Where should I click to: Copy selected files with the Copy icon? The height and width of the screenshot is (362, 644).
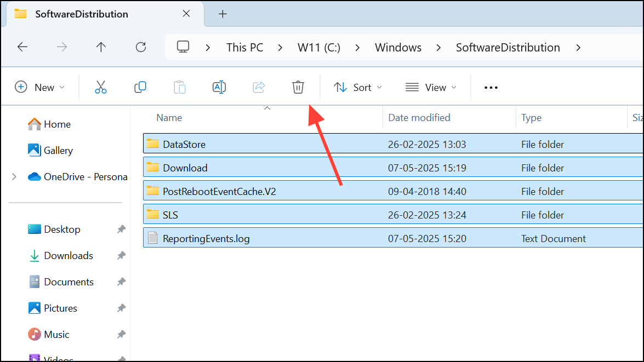(140, 87)
